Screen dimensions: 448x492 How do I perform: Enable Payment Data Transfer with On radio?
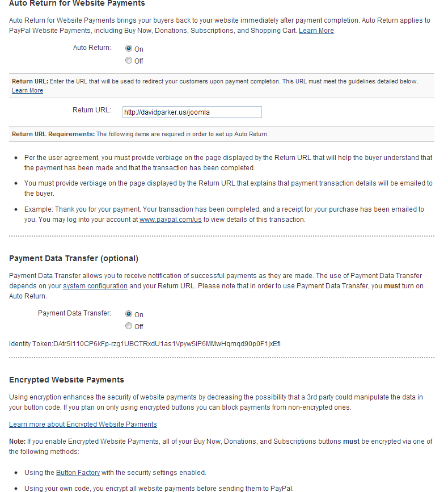(129, 314)
